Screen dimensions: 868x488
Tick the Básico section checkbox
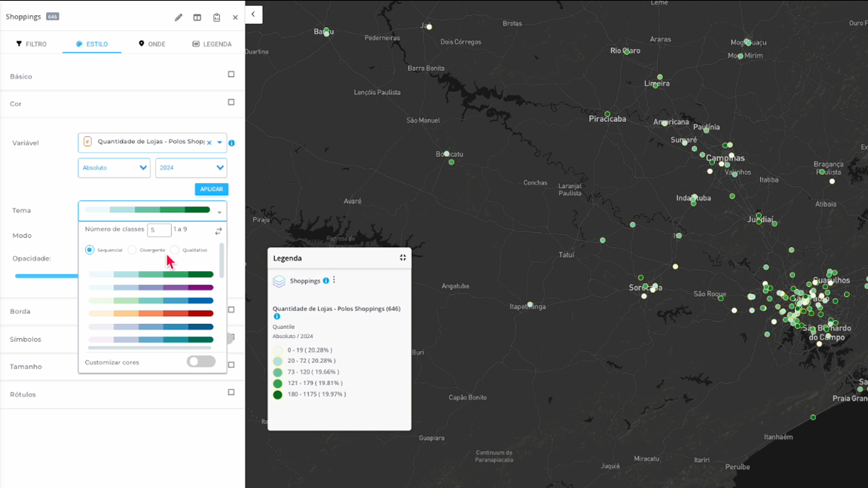(x=231, y=75)
